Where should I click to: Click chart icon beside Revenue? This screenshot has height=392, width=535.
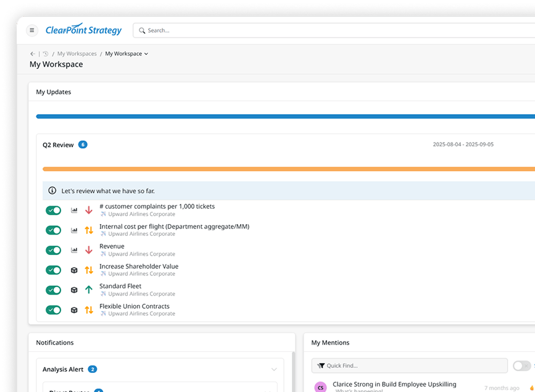[x=74, y=250]
